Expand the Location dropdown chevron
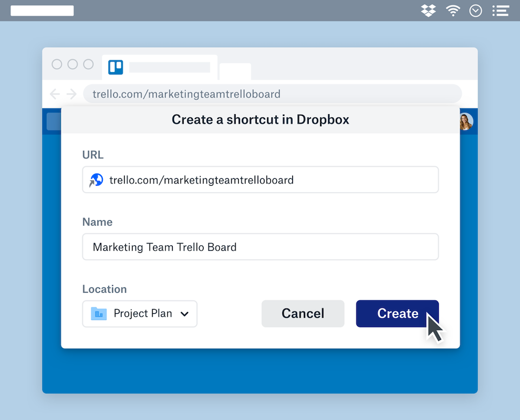 (184, 314)
